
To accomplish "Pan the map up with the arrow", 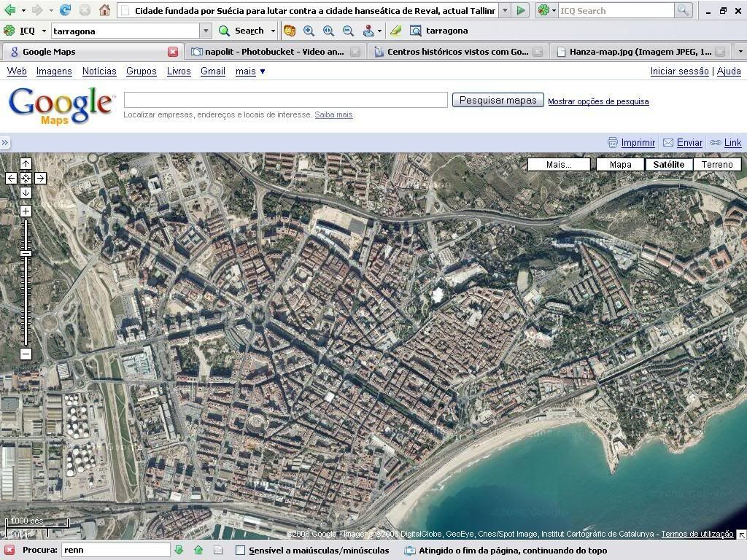I will tap(26, 164).
